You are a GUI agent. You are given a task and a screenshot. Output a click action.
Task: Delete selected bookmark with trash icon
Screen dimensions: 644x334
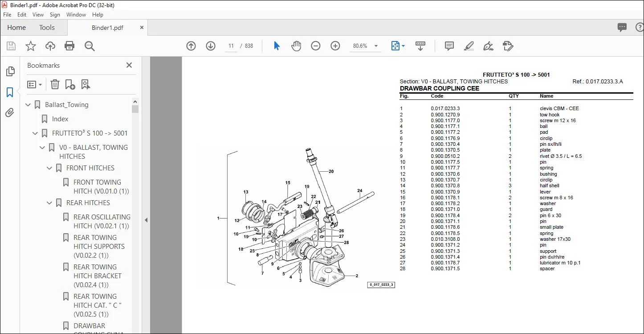(x=55, y=84)
